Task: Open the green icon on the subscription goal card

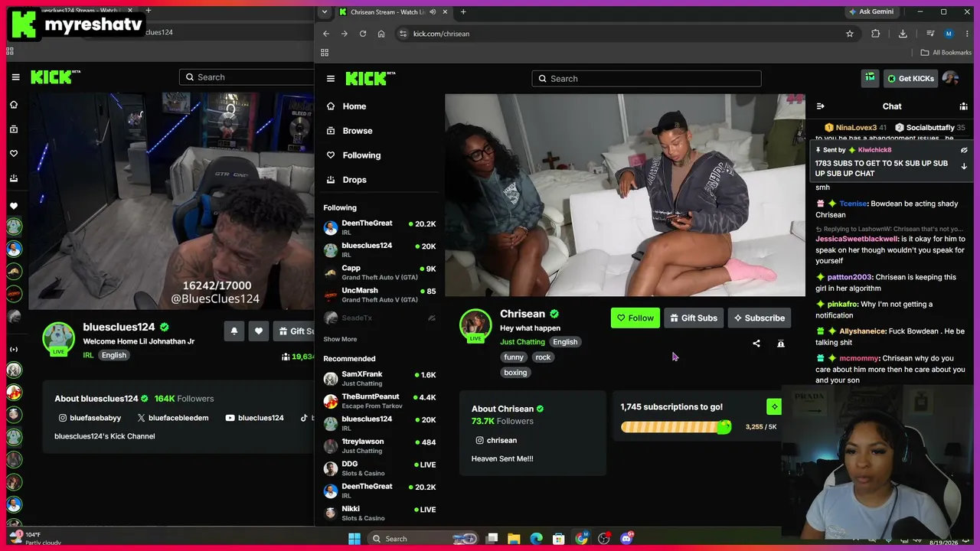Action: click(x=774, y=406)
